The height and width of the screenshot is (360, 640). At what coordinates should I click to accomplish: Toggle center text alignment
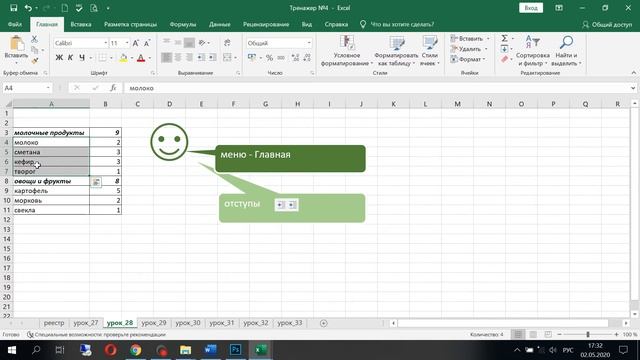click(178, 58)
